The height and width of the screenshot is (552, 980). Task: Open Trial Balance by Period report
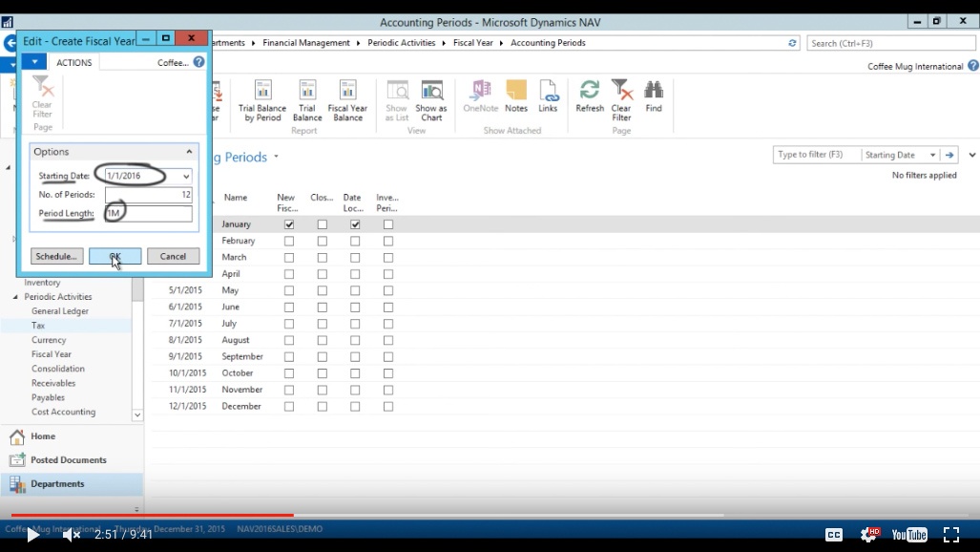262,100
